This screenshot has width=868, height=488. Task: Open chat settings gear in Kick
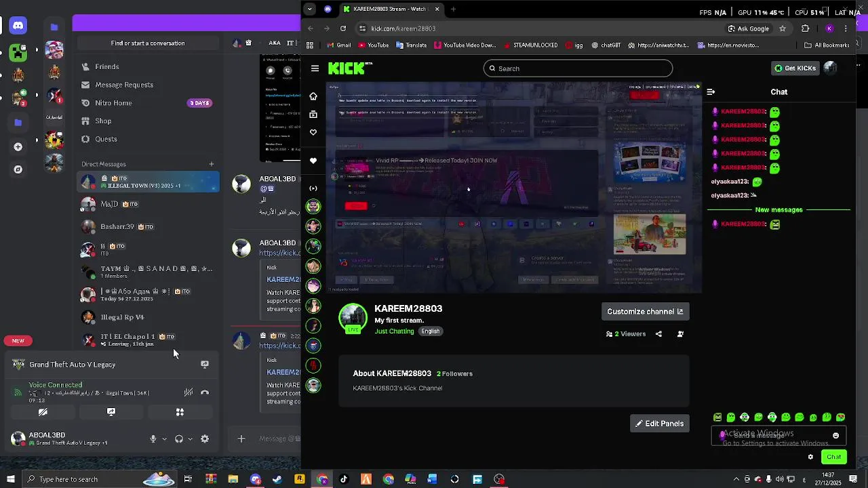pyautogui.click(x=810, y=457)
